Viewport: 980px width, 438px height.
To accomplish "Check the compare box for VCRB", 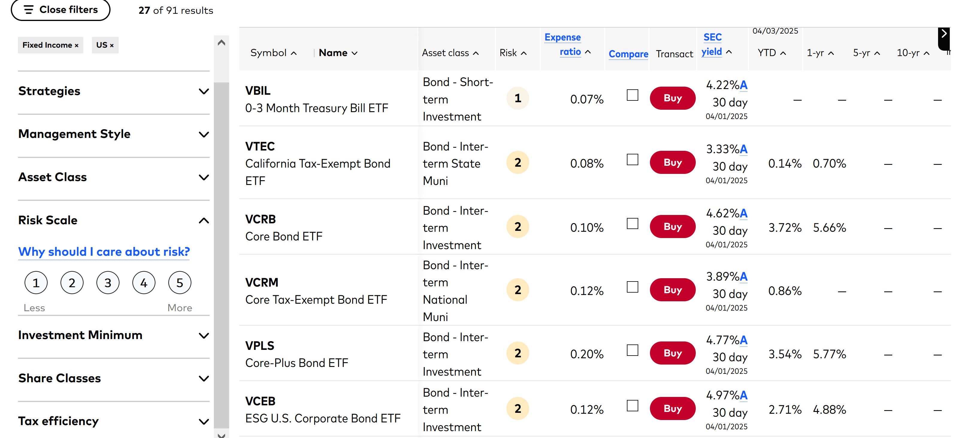I will coord(632,224).
